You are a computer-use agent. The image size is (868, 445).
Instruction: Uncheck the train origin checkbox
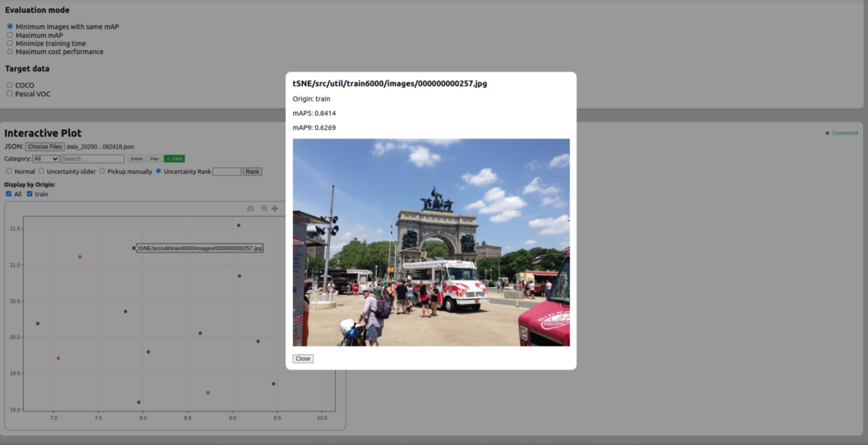[x=30, y=194]
